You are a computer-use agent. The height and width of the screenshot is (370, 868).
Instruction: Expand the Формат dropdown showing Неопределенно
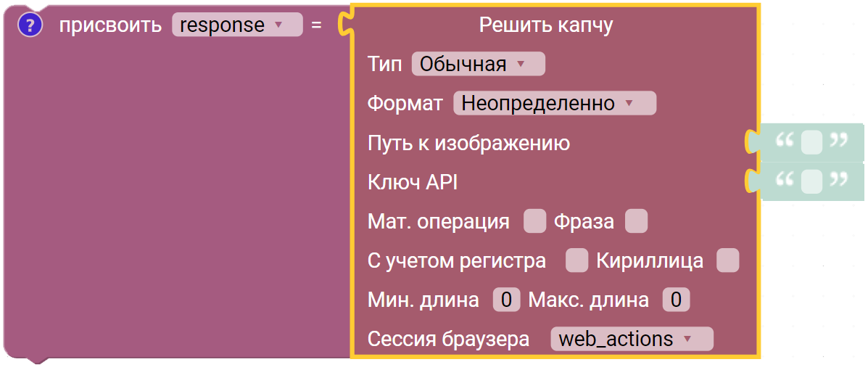pos(553,103)
